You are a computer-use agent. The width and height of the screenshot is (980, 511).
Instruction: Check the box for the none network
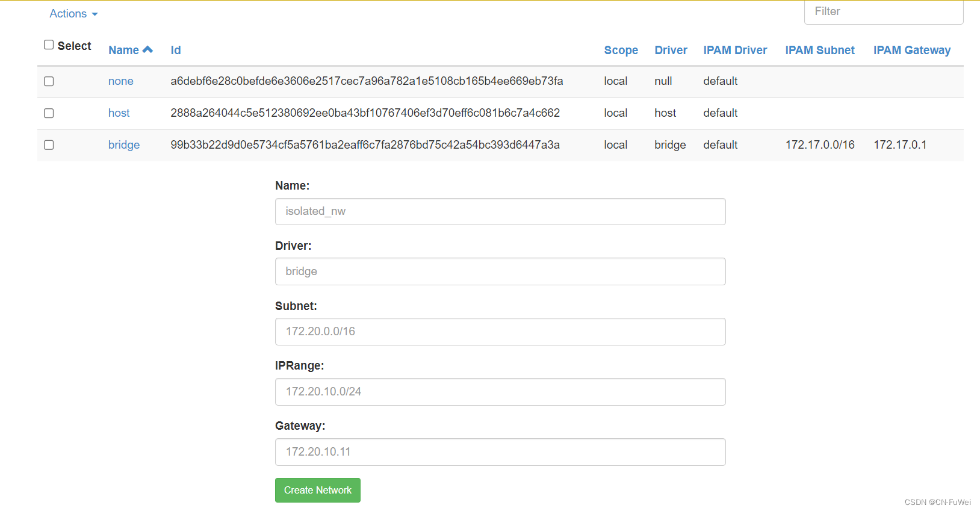(x=49, y=81)
